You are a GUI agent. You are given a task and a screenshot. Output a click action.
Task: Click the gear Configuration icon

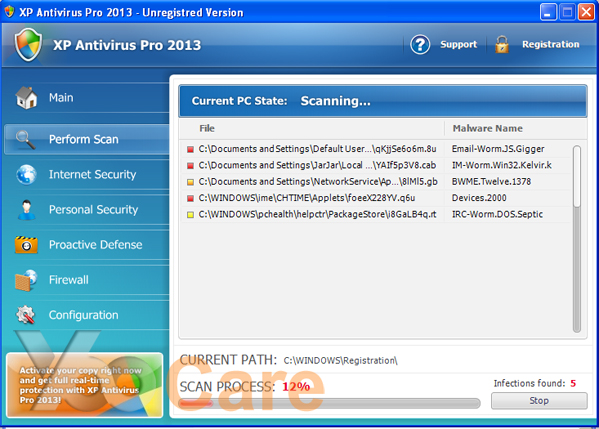pos(26,315)
